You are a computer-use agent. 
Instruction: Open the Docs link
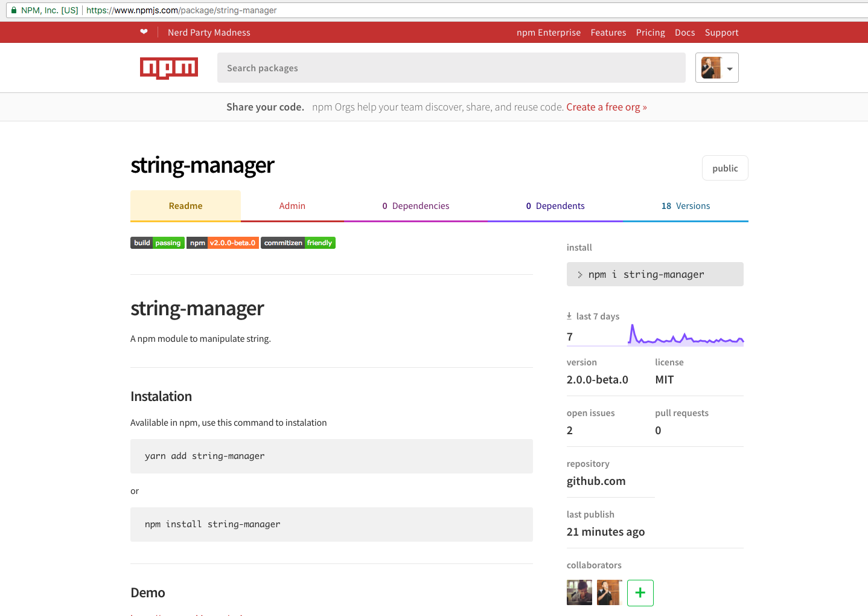685,33
